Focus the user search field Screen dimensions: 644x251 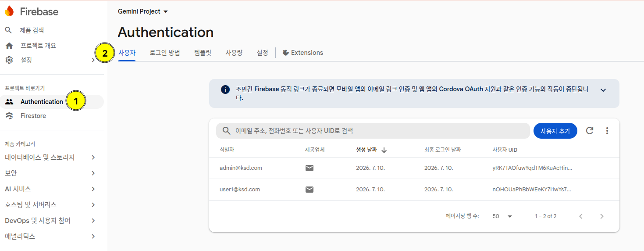(x=373, y=131)
